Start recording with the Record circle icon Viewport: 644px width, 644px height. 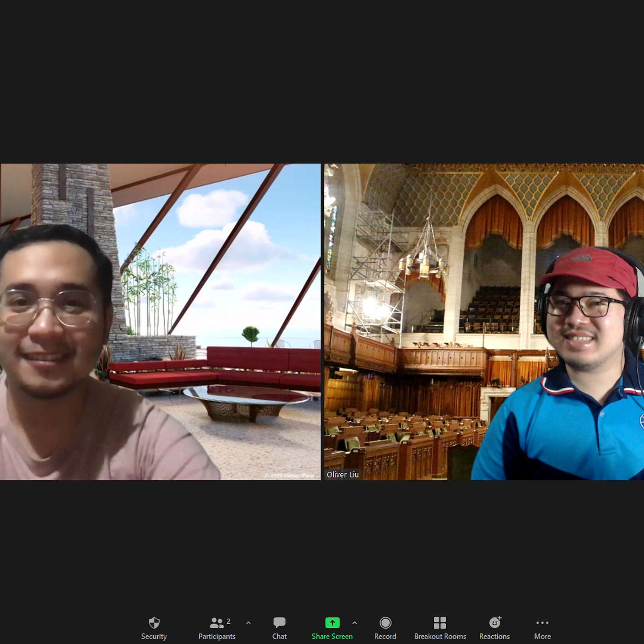coord(385,622)
